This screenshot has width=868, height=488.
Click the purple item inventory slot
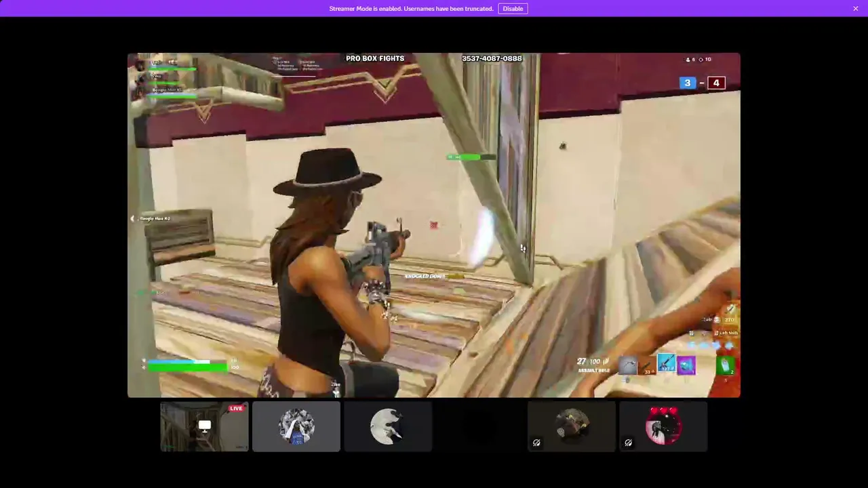[686, 365]
